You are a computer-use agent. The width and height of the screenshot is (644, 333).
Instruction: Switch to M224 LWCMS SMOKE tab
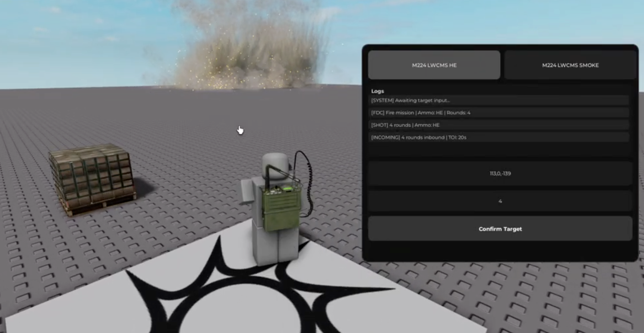coord(570,65)
